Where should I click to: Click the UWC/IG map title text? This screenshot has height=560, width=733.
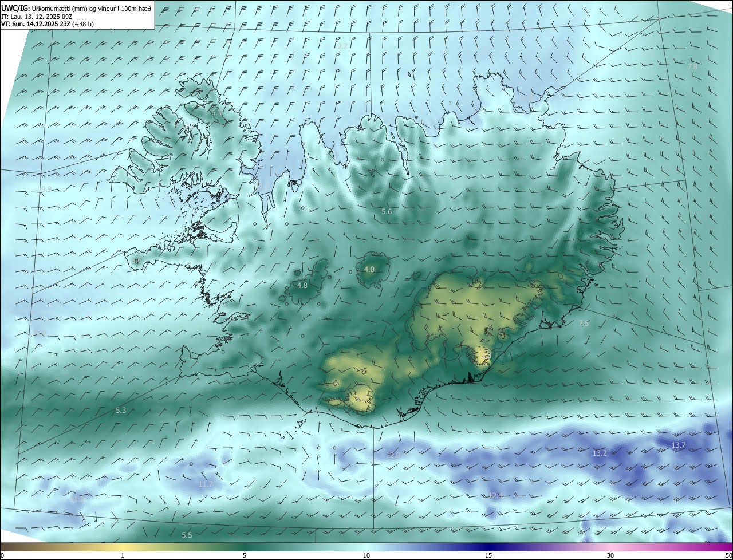(76, 8)
